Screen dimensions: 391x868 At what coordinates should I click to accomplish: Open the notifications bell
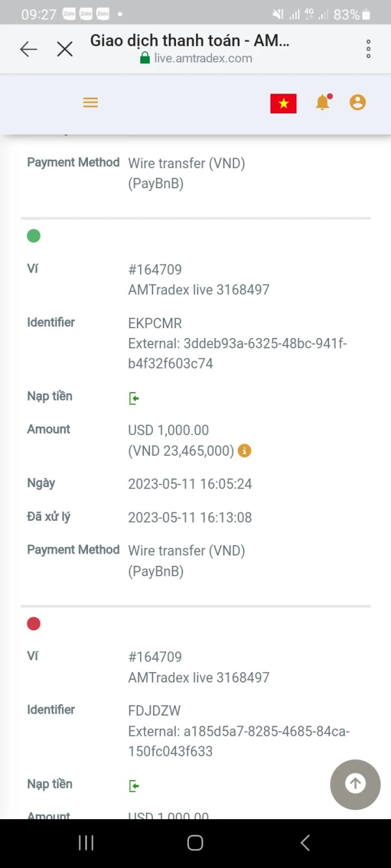click(323, 102)
